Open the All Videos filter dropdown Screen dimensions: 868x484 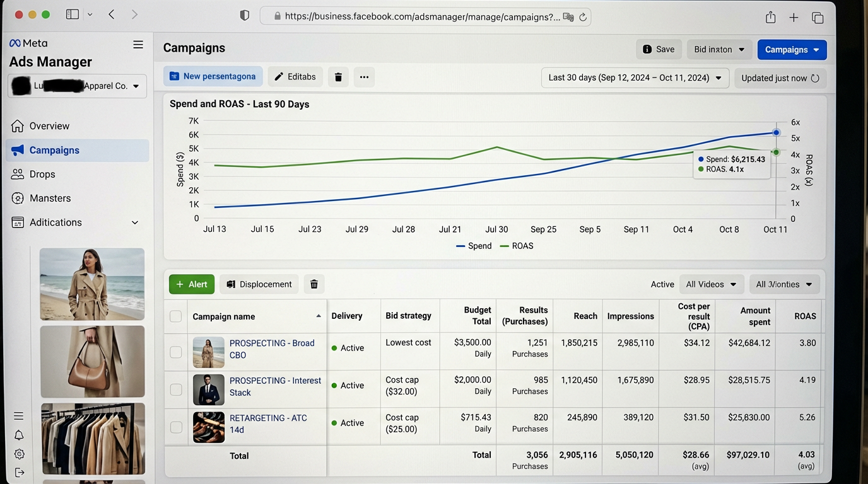(712, 284)
